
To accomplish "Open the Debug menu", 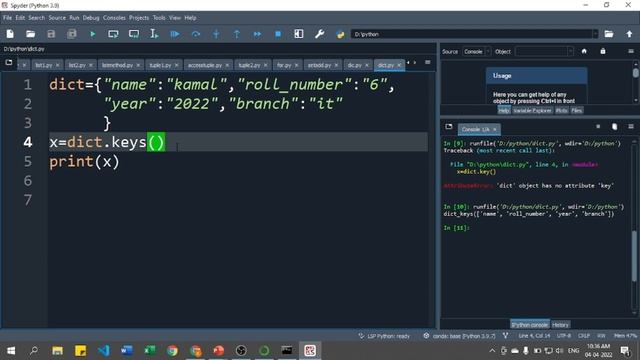I will point(91,18).
